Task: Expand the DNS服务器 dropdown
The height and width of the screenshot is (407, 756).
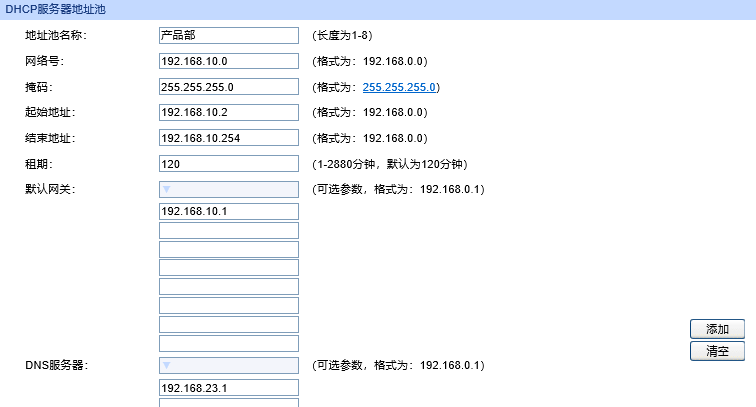Action: (x=229, y=366)
